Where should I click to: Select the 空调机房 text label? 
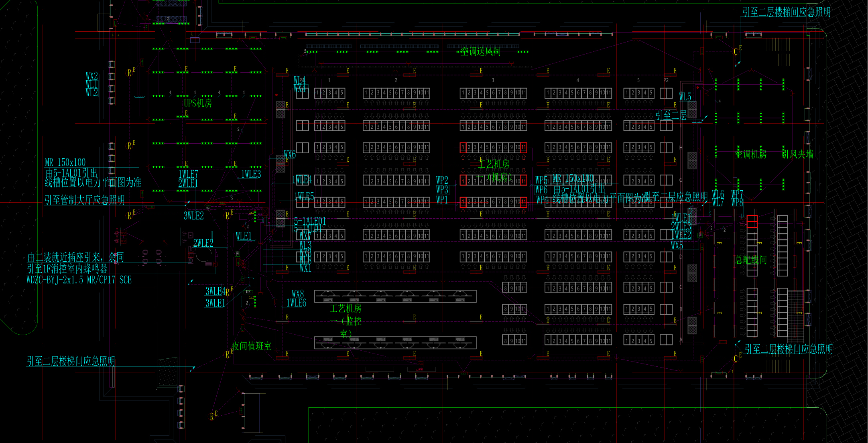pos(750,154)
